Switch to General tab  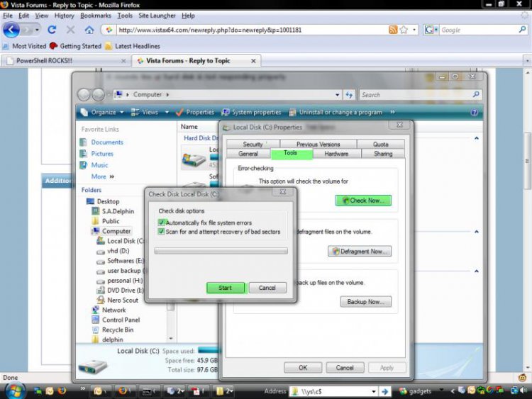[x=248, y=154]
